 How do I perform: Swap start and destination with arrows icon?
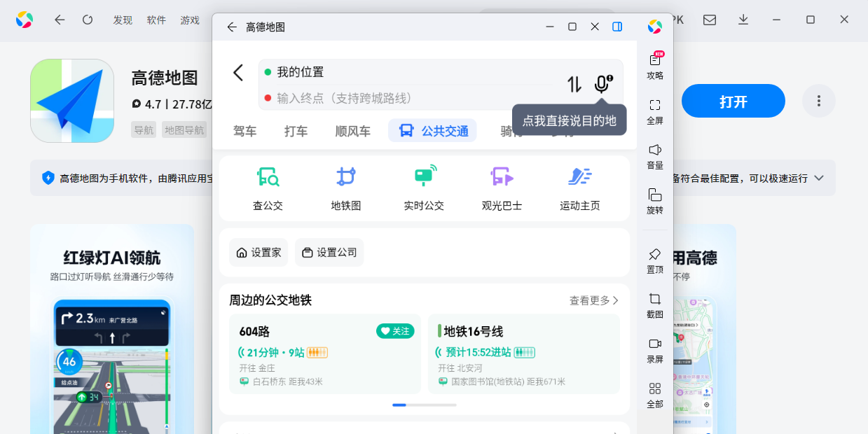tap(574, 84)
